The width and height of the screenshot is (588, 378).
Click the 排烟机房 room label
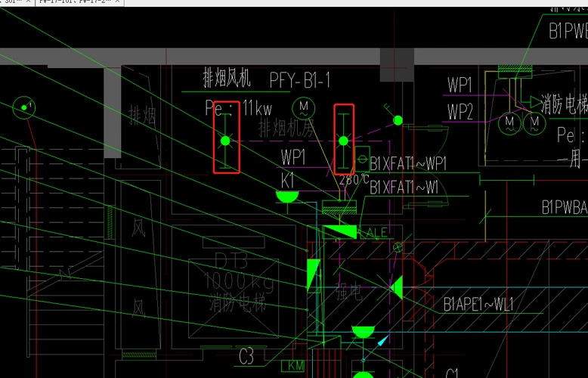point(286,129)
